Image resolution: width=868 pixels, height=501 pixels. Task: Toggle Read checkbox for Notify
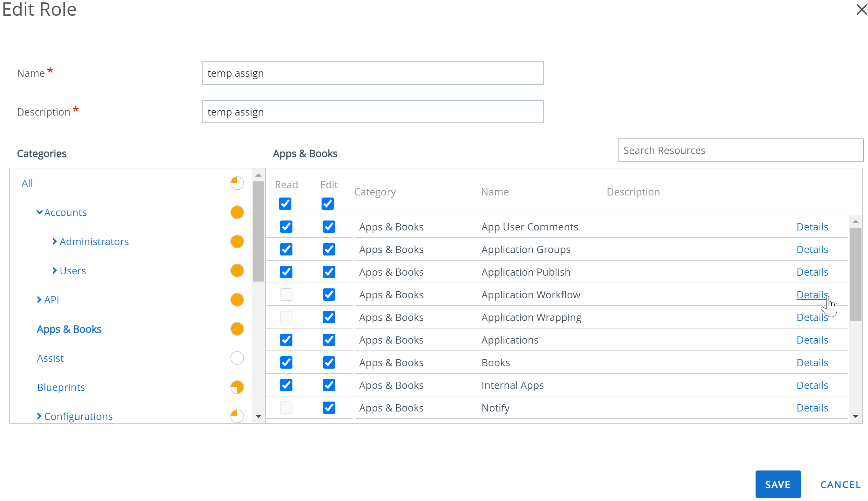(286, 407)
